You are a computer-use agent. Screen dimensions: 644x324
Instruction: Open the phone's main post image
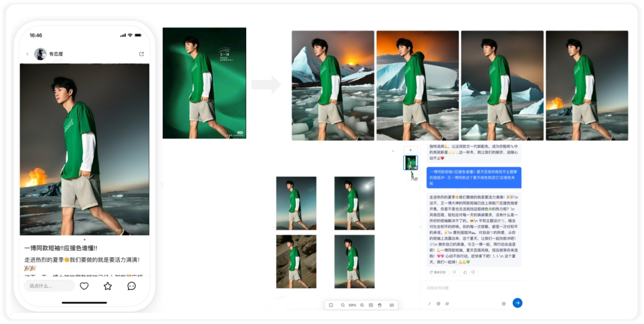click(85, 149)
